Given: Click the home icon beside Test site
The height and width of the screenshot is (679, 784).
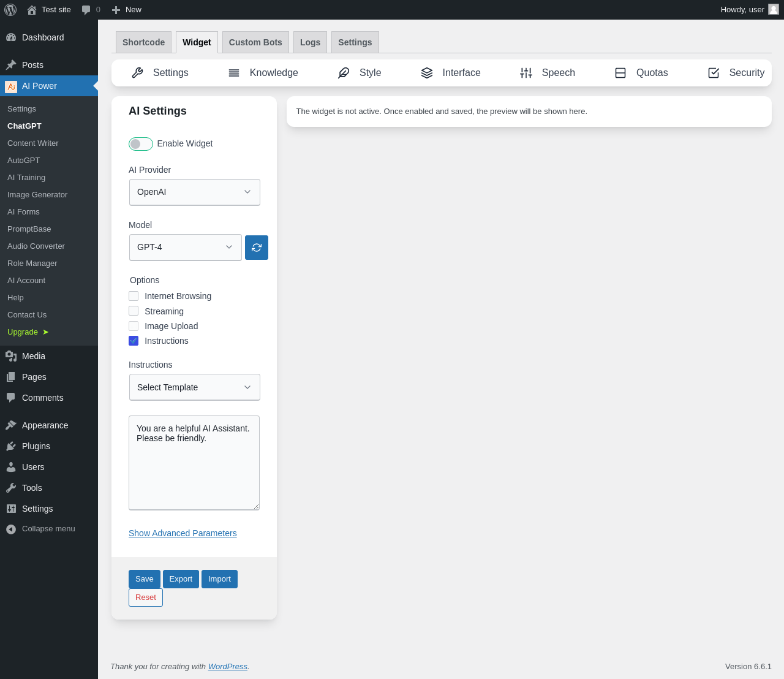Looking at the screenshot, I should pyautogui.click(x=32, y=10).
